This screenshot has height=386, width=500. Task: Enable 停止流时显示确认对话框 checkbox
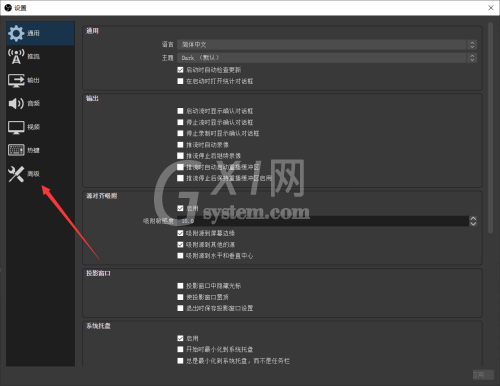point(180,122)
